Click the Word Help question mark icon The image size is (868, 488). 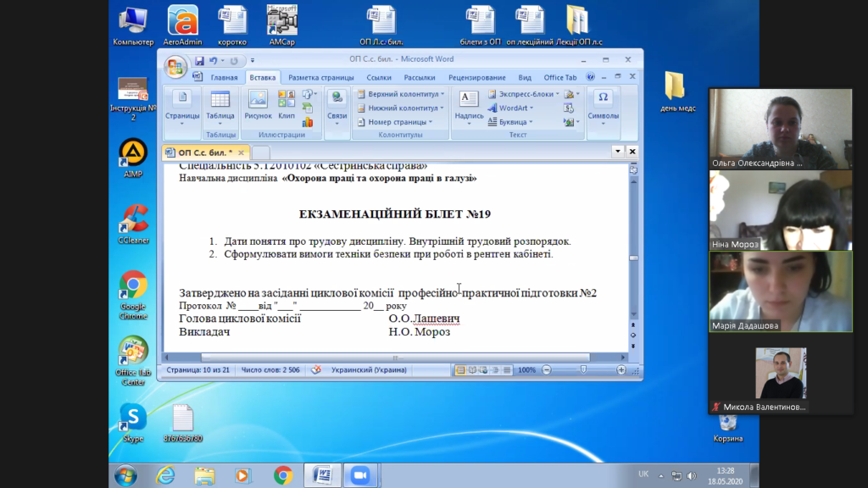(x=590, y=77)
